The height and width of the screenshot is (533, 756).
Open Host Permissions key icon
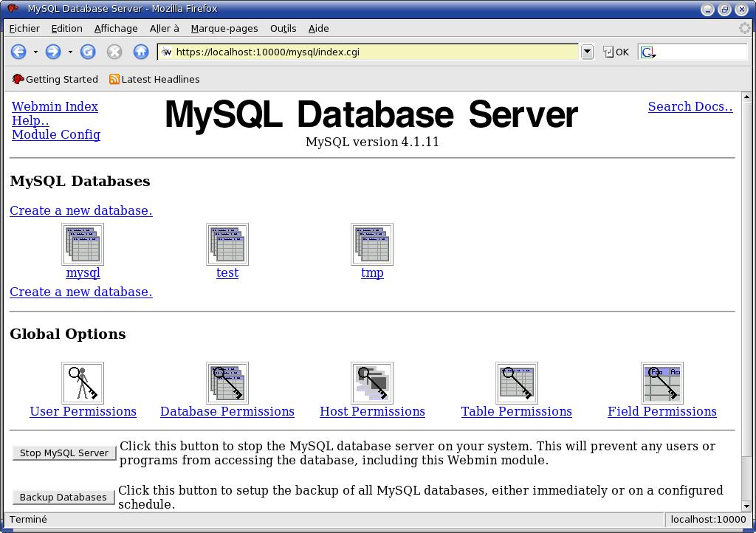click(x=372, y=383)
